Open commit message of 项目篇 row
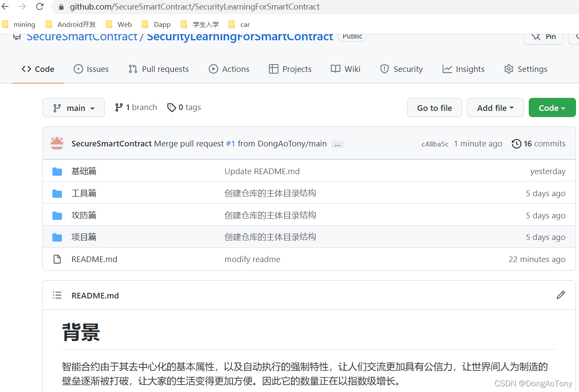 (x=270, y=237)
